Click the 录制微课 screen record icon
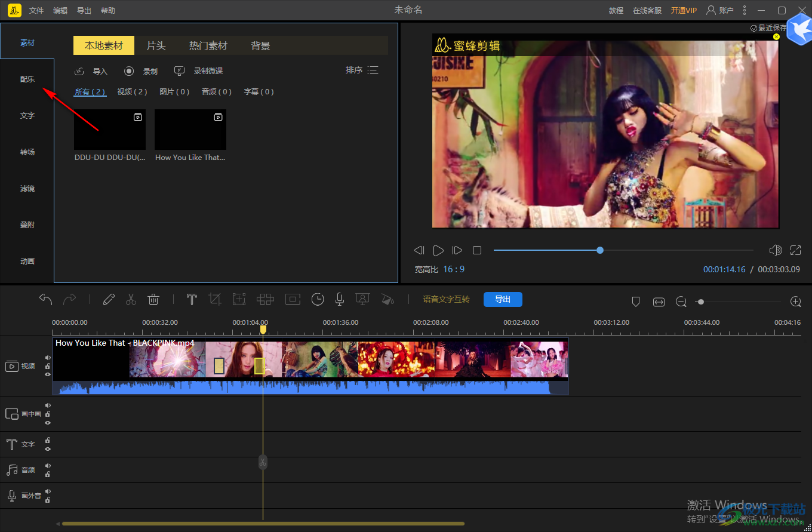Viewport: 812px width, 532px height. click(180, 71)
